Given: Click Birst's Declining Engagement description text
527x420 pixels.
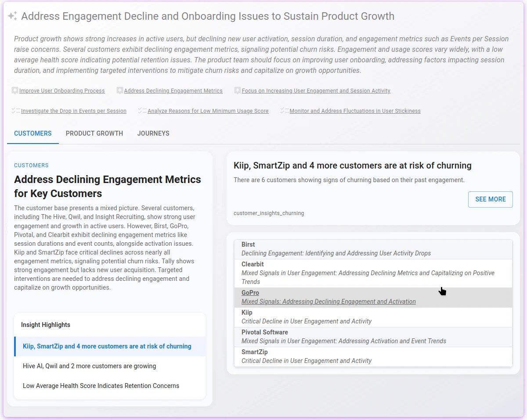Looking at the screenshot, I should 336,253.
